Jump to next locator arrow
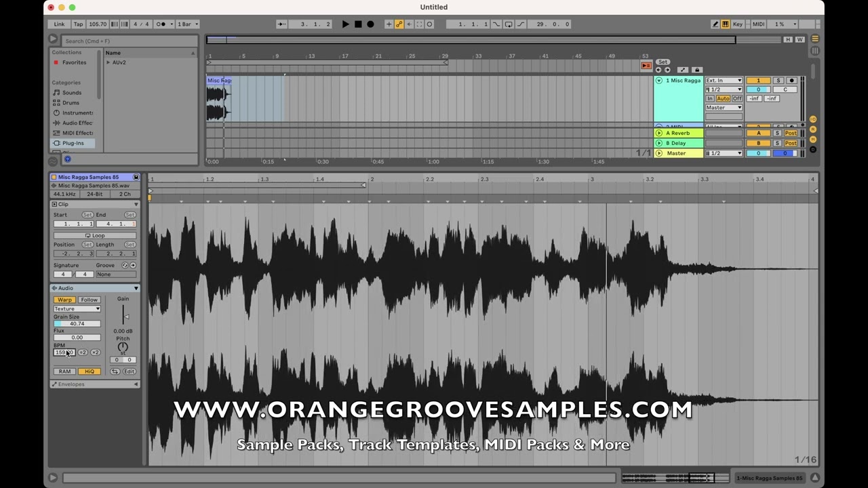Image resolution: width=868 pixels, height=488 pixels. click(667, 70)
